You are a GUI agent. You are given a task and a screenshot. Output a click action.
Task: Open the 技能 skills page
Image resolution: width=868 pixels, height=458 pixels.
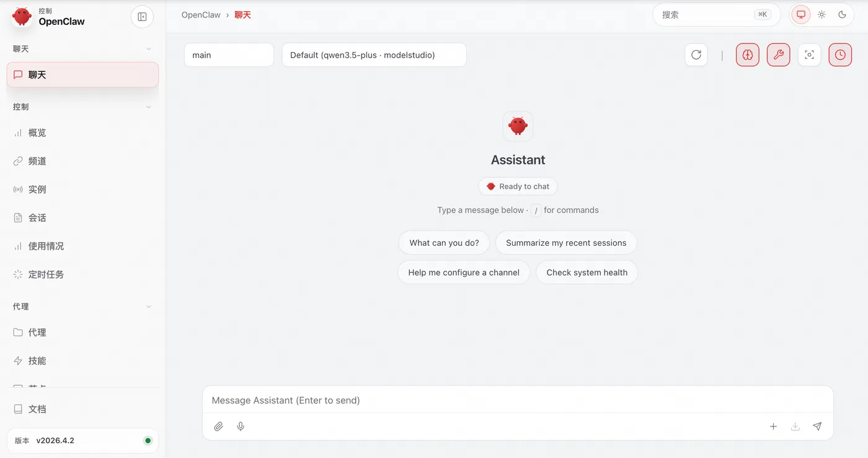82,361
